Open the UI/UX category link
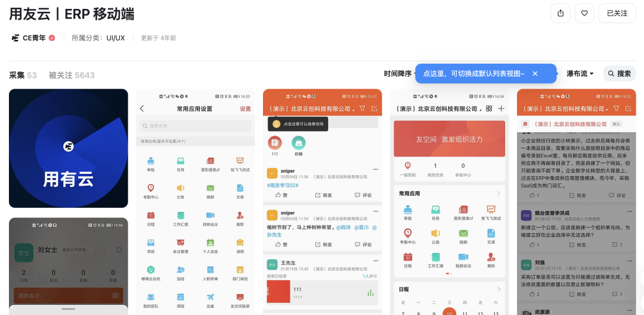This screenshot has width=644, height=315. click(116, 38)
